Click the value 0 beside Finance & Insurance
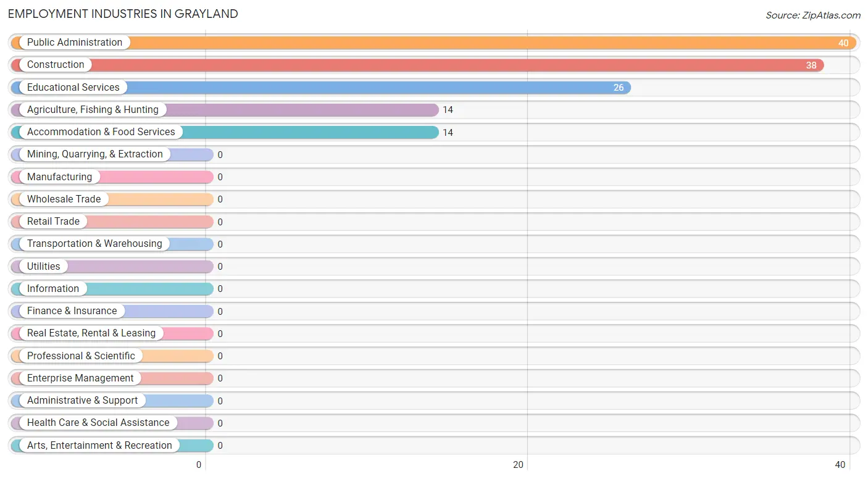The image size is (868, 479). [220, 312]
